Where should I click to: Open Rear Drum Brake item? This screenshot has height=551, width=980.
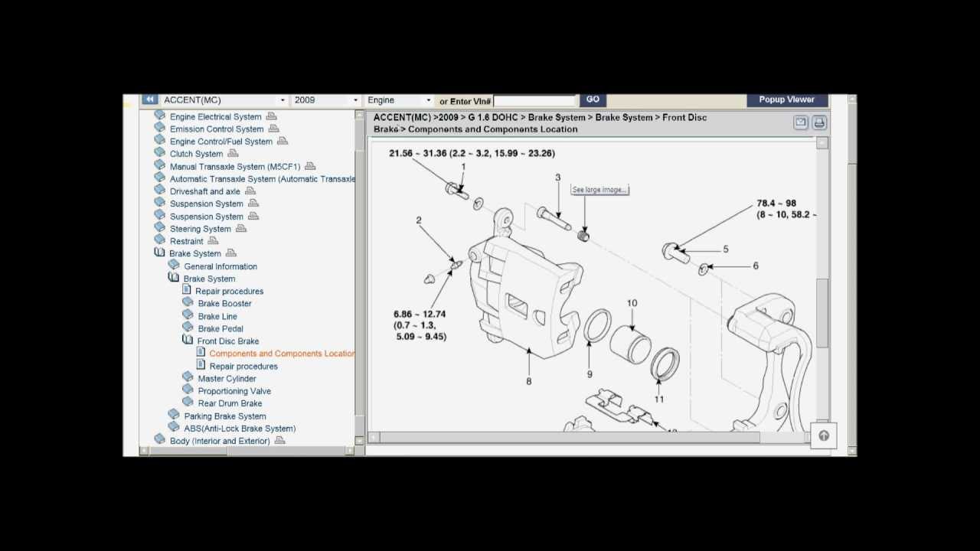pos(230,403)
